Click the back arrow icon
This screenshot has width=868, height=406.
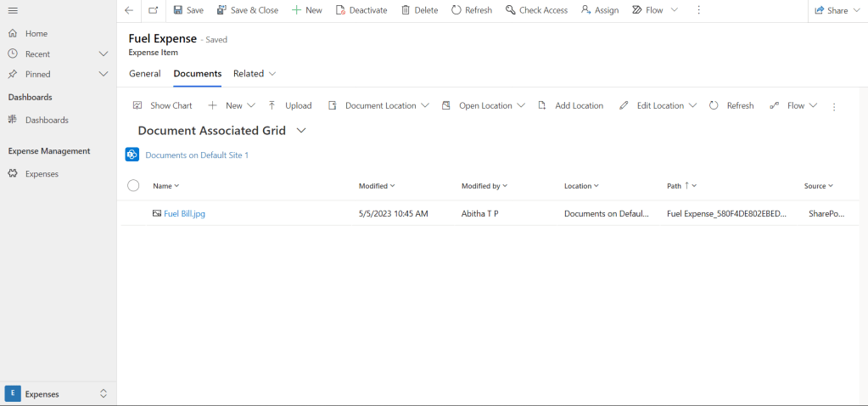[x=129, y=10]
